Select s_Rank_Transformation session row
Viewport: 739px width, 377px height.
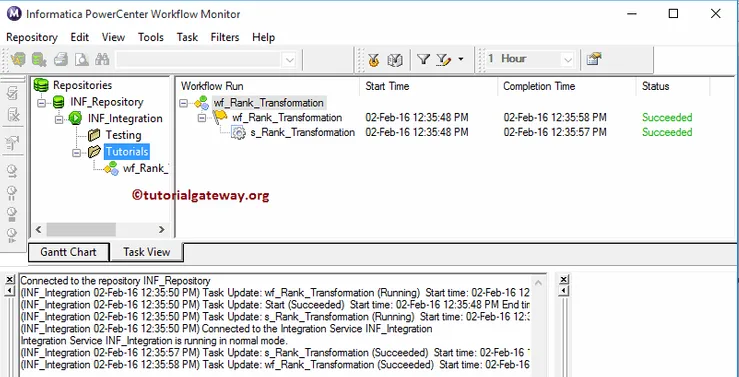tap(303, 132)
